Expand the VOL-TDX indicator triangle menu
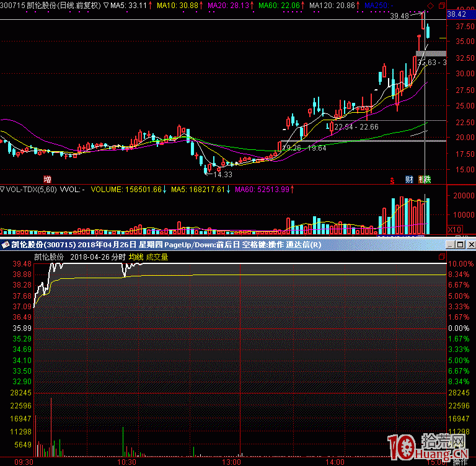 [x=2, y=190]
